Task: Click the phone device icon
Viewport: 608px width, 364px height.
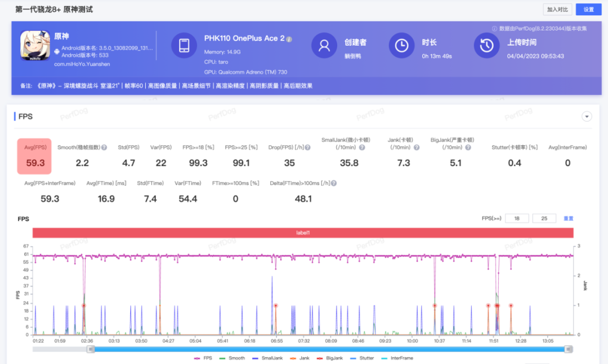Action: coord(184,46)
